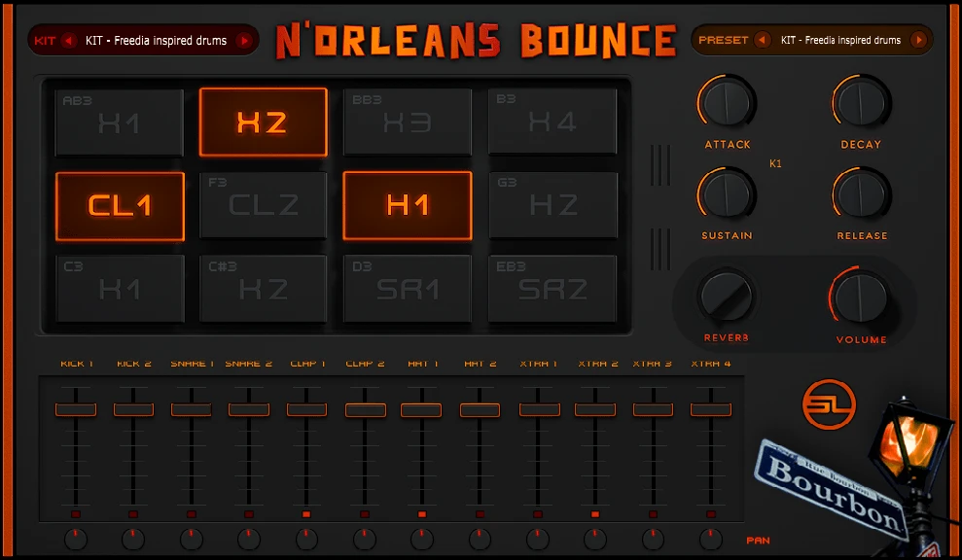The height and width of the screenshot is (560, 962).
Task: Go to next preset with PRESET right arrow
Action: [x=918, y=40]
